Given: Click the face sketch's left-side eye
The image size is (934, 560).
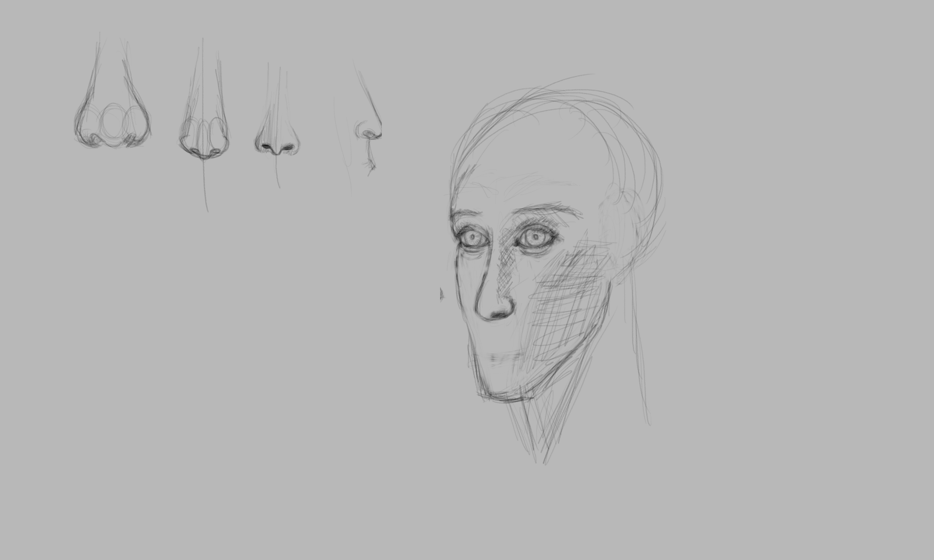Looking at the screenshot, I should pos(472,238).
